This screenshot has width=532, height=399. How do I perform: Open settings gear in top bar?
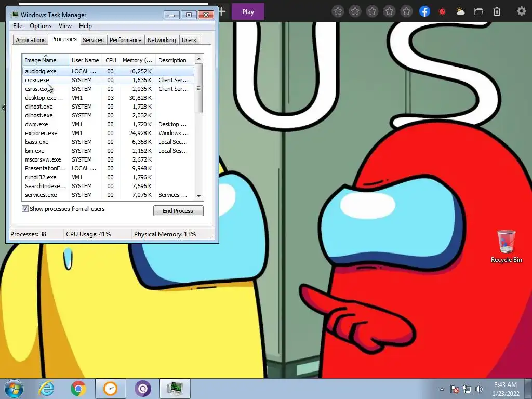click(522, 11)
